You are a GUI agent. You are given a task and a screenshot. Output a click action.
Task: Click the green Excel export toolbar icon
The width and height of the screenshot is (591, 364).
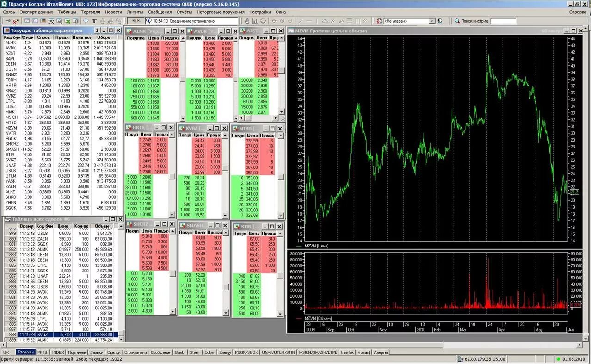click(x=68, y=21)
